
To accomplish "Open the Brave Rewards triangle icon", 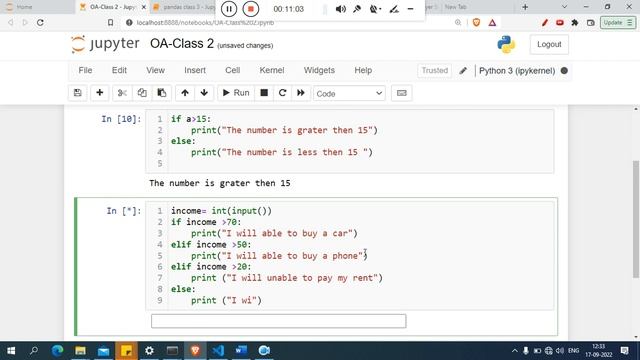I will tap(492, 23).
